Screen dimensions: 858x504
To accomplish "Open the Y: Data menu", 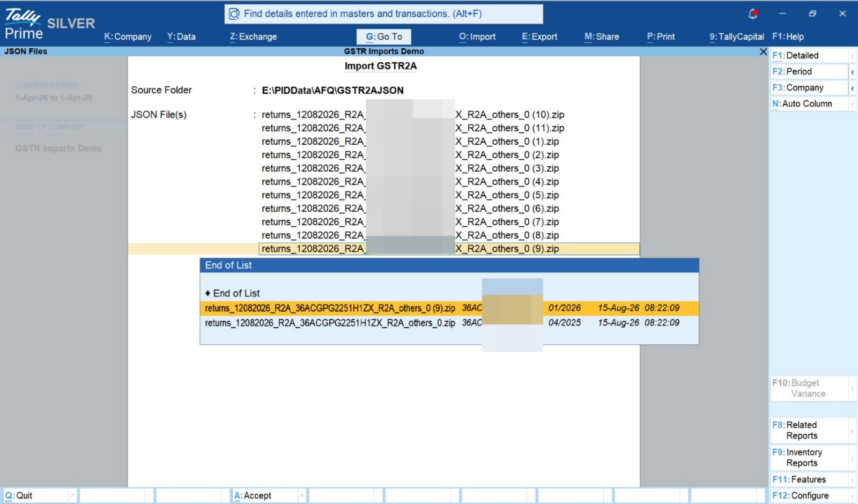I will click(x=181, y=36).
